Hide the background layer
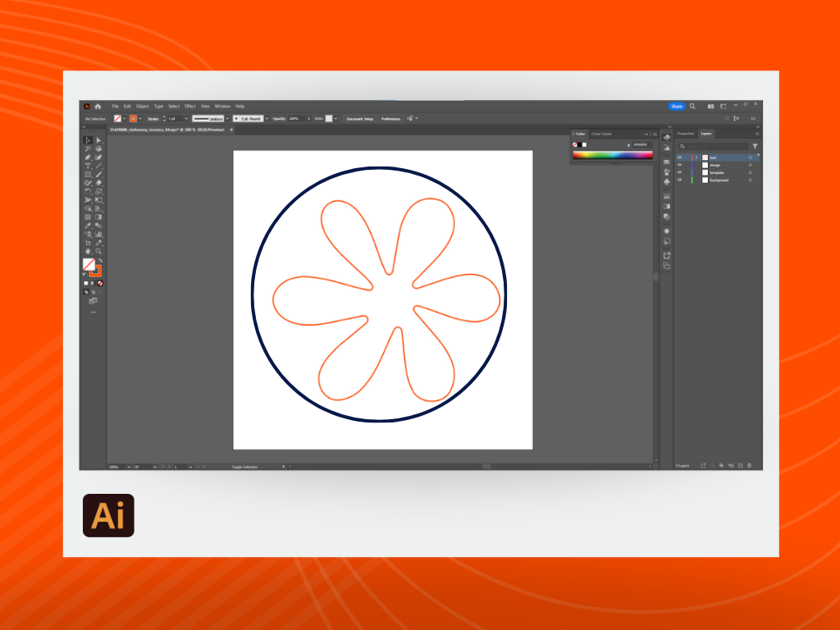The height and width of the screenshot is (630, 840). pyautogui.click(x=679, y=180)
